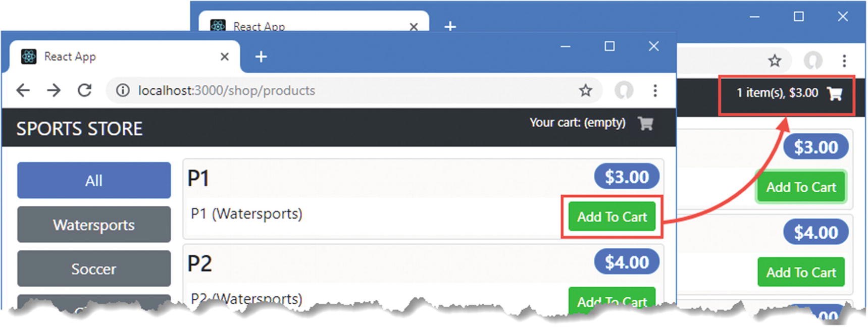Viewport: 868px width, 327px height.
Task: Open back window three-dot menu
Action: pos(844,61)
